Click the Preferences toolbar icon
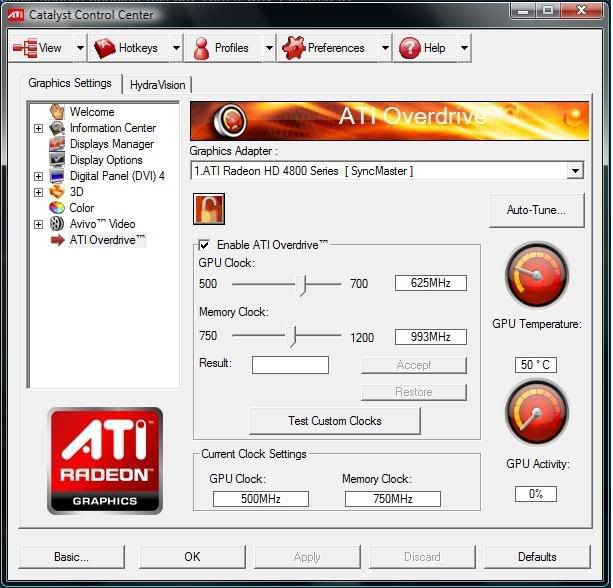613x588 pixels. point(293,48)
